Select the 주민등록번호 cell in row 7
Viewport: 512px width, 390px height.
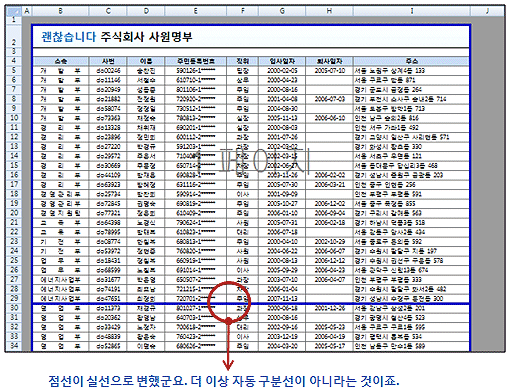point(196,90)
